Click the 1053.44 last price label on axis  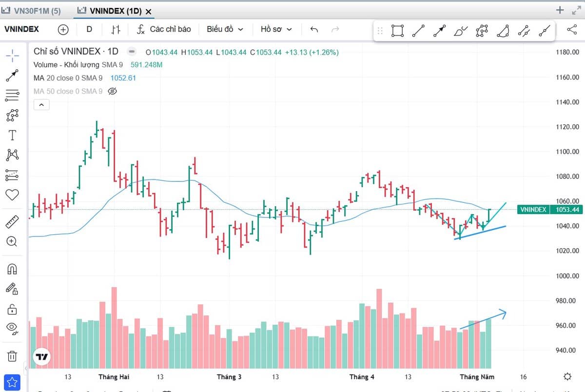565,210
